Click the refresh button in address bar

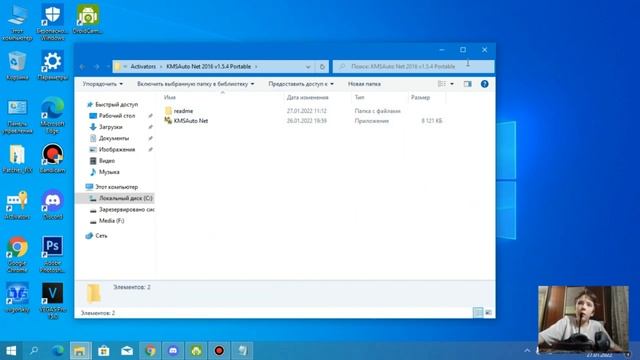322,67
